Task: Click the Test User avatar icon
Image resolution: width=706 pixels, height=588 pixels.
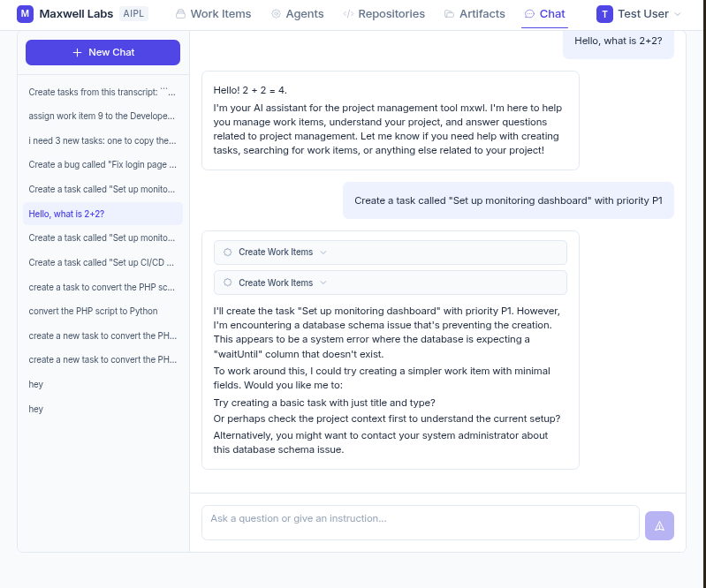Action: tap(604, 14)
